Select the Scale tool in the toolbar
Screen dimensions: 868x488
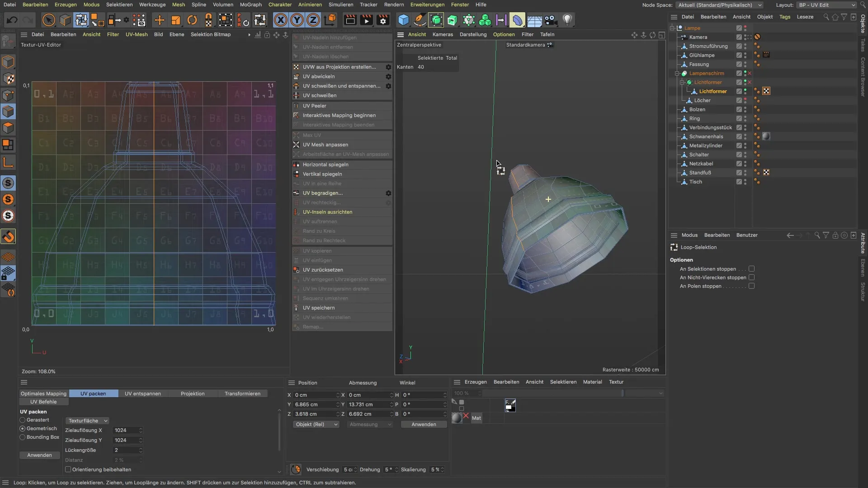coord(176,20)
